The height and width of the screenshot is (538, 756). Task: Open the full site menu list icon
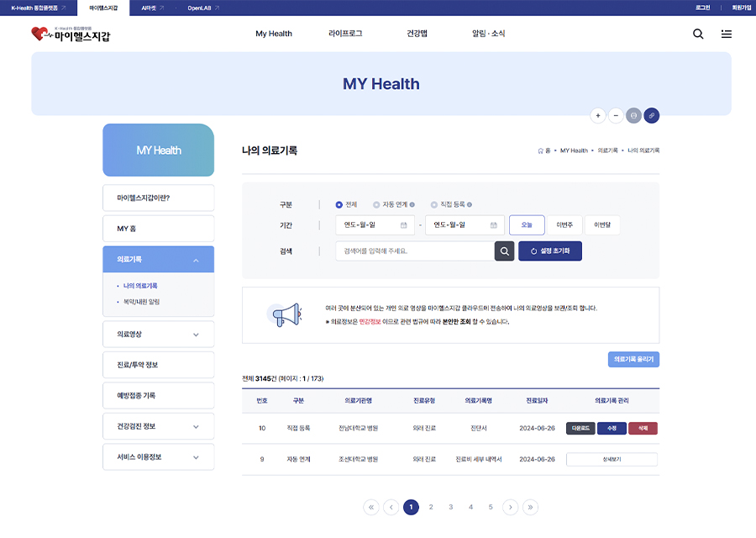pyautogui.click(x=726, y=34)
